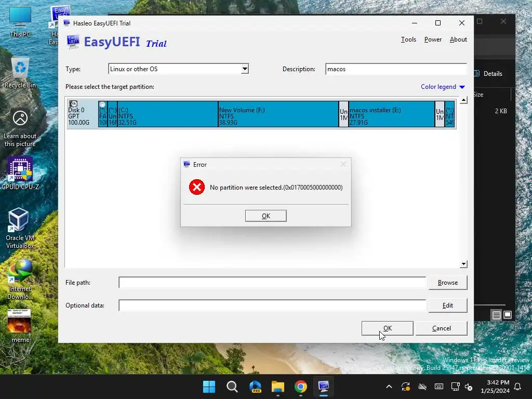Click the Edit button
Viewport: 532px width, 399px height.
(447, 305)
